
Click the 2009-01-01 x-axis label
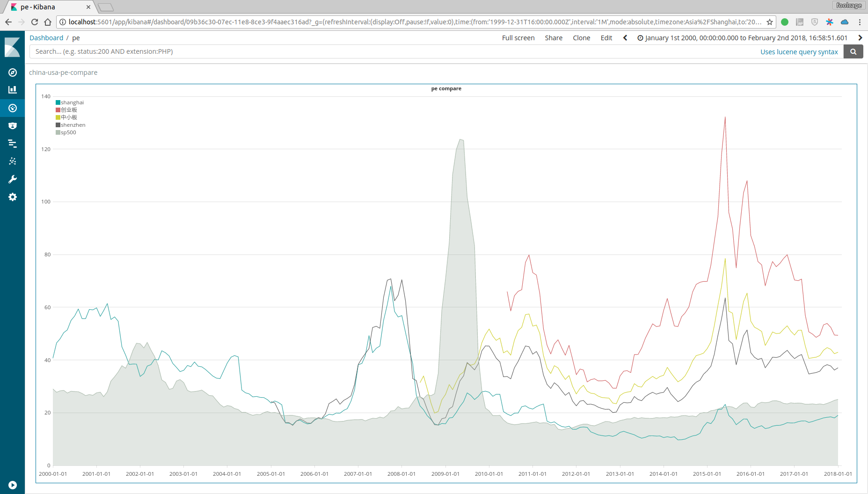click(445, 474)
